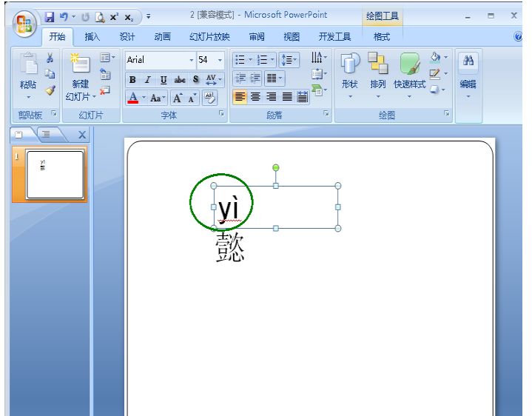Activate the Format Painter brush
This screenshot has width=532, height=416.
click(50, 90)
